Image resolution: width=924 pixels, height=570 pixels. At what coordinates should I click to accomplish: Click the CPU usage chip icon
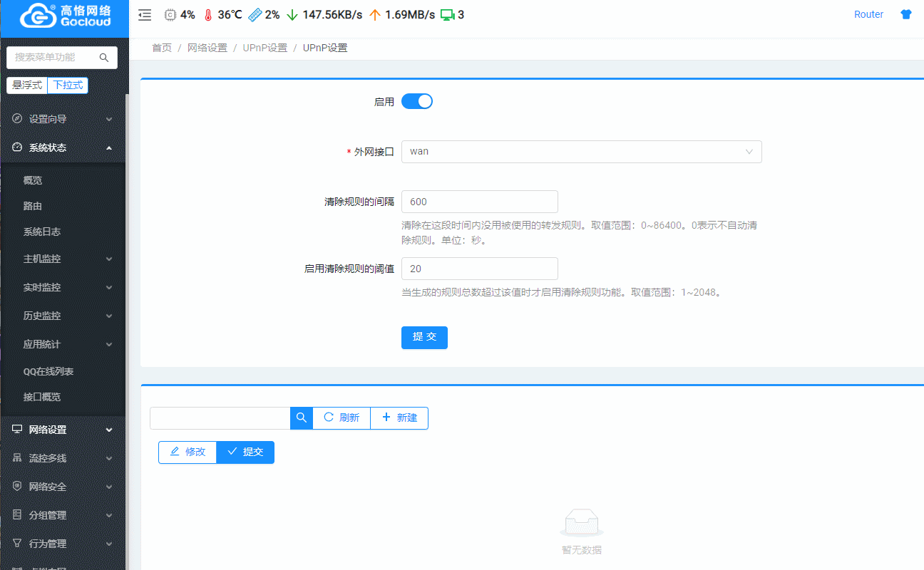169,14
